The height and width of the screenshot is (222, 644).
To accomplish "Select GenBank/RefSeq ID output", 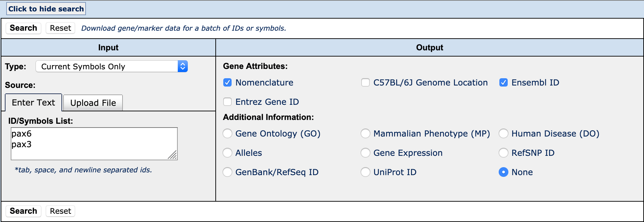I will 227,172.
